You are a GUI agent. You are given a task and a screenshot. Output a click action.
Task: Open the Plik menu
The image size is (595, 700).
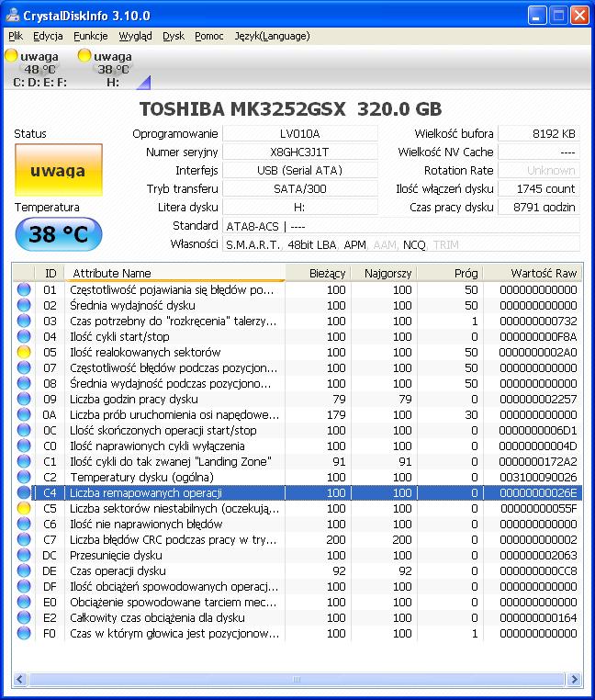click(16, 36)
